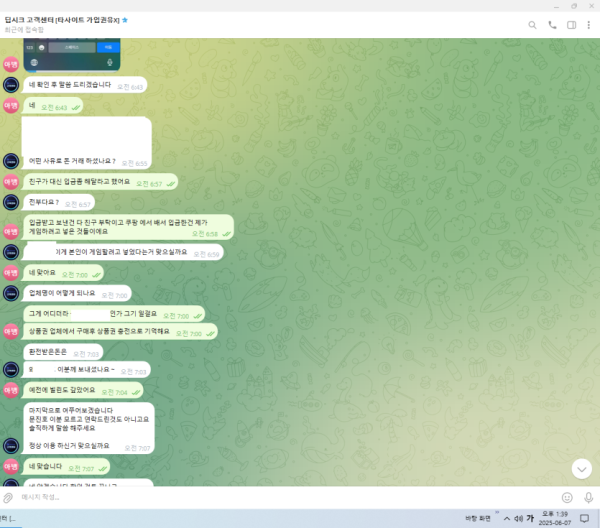Select message '전부다요 ?'

59,202
